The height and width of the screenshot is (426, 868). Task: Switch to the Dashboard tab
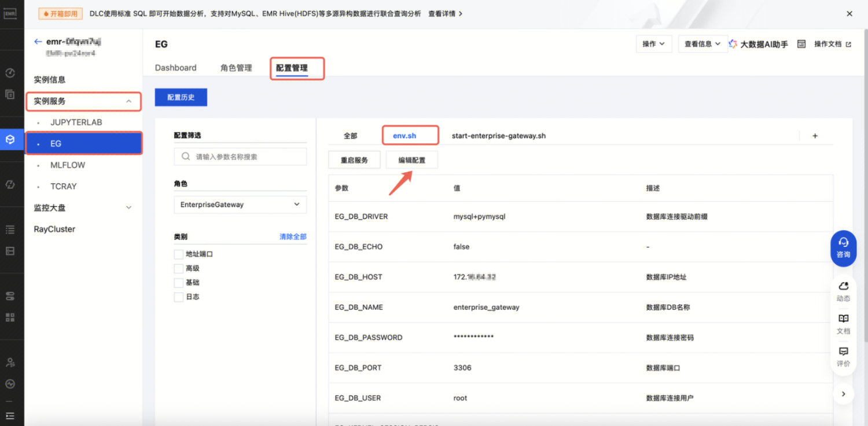point(176,68)
